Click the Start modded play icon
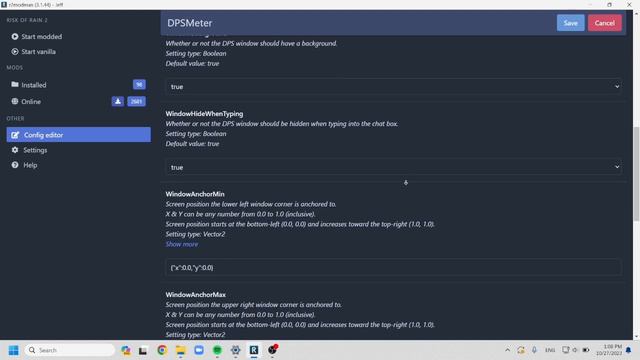Image resolution: width=640 pixels, height=360 pixels. [15, 36]
